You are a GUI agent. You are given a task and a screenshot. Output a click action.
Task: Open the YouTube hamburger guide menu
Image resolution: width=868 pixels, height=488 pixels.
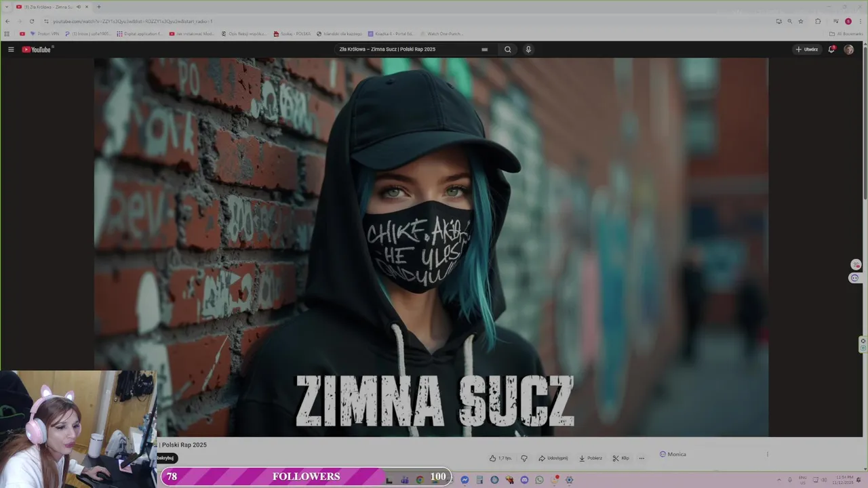11,49
